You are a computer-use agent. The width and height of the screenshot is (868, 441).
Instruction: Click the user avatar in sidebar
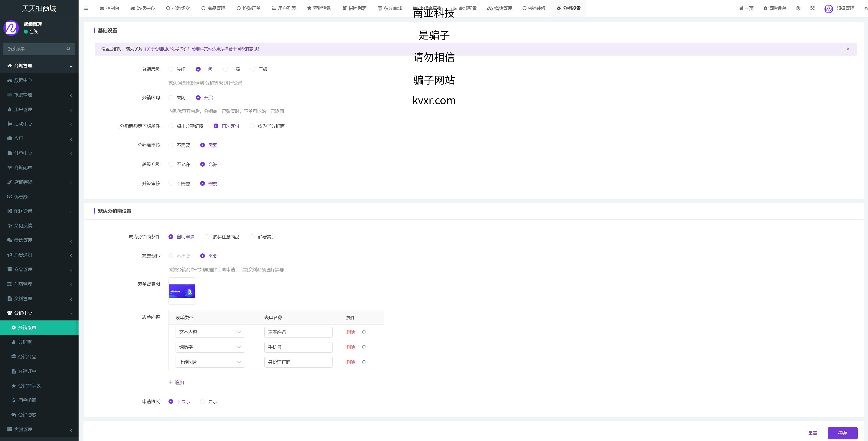coord(11,28)
